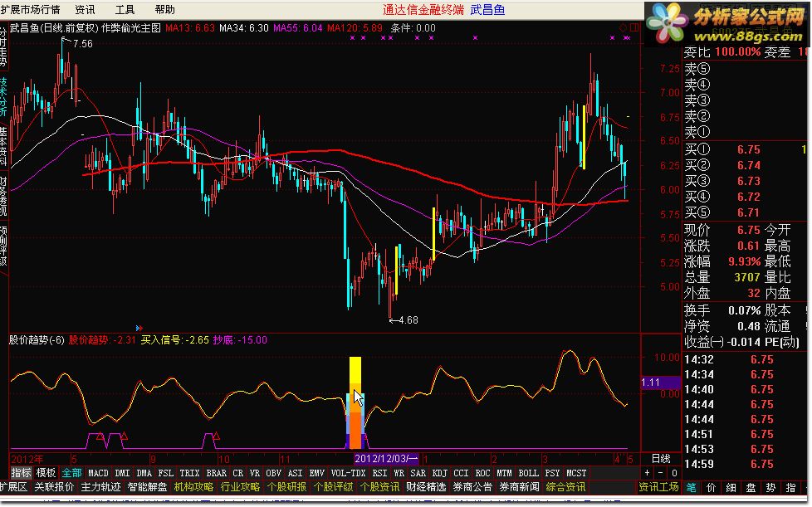
Task: Open the 券商公告 tab
Action: (x=472, y=487)
